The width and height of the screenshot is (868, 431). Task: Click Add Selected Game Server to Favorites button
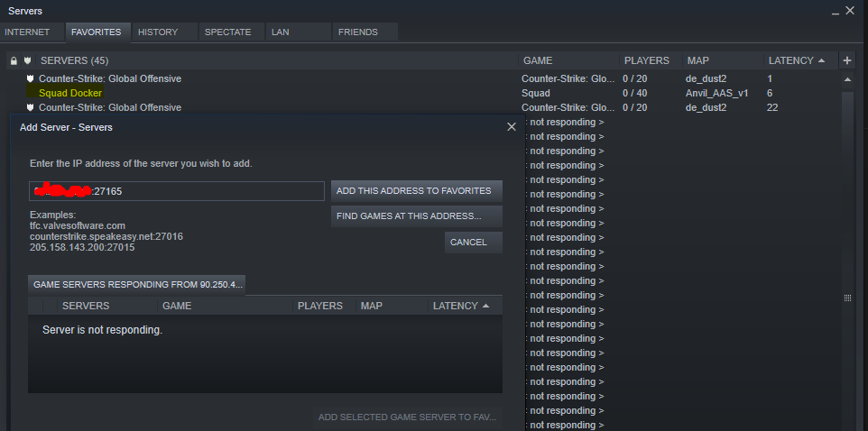(408, 417)
